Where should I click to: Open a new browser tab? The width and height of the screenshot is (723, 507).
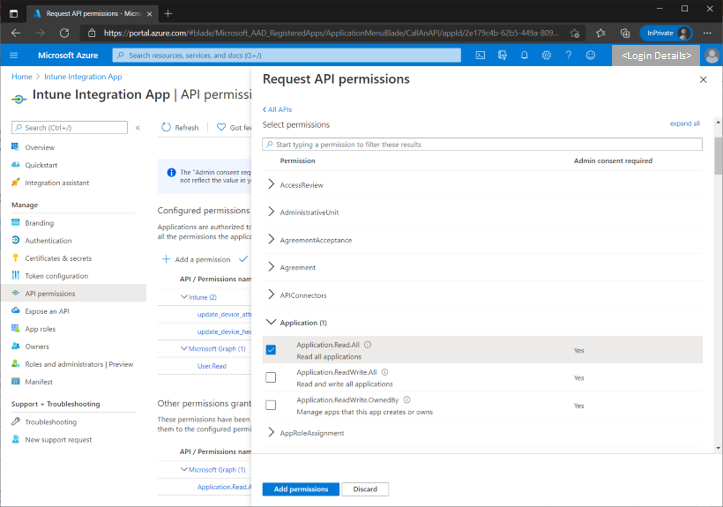coord(168,13)
